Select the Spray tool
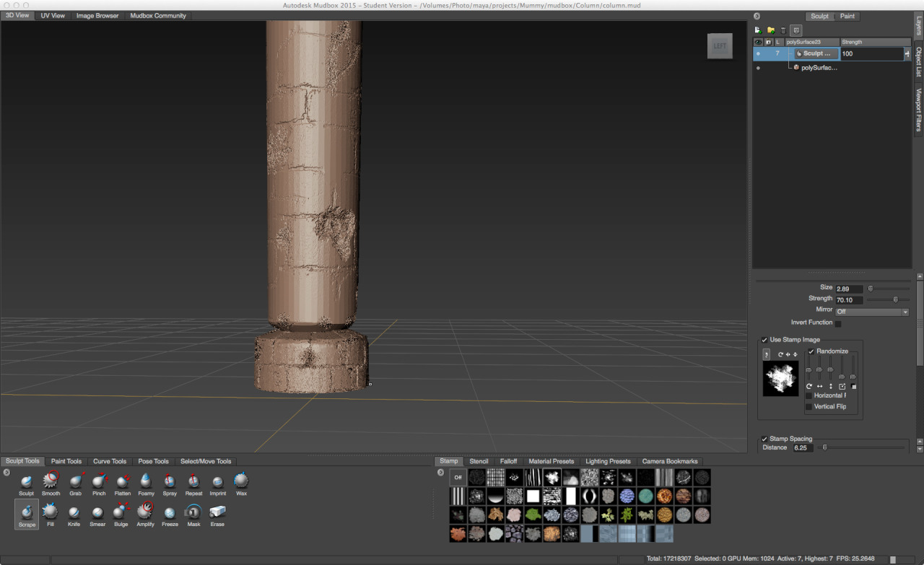 170,483
